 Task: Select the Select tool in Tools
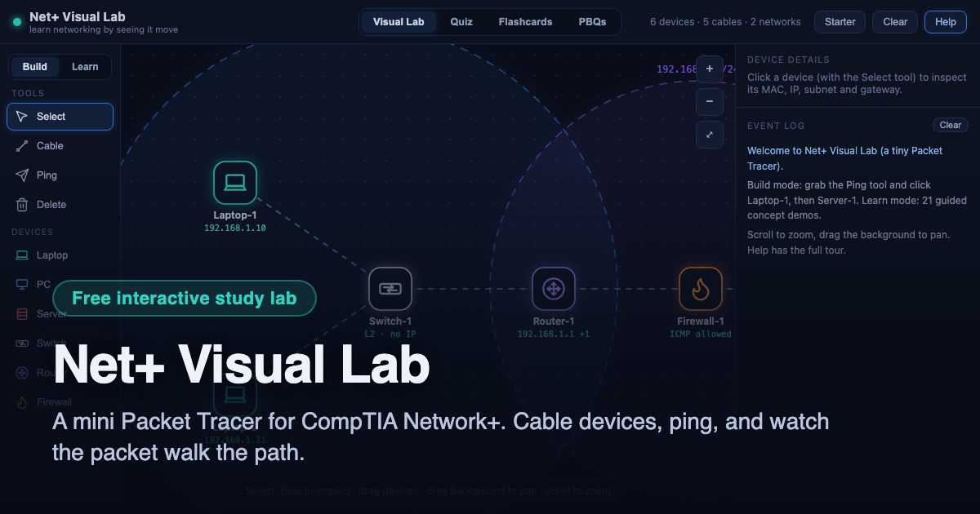(60, 117)
